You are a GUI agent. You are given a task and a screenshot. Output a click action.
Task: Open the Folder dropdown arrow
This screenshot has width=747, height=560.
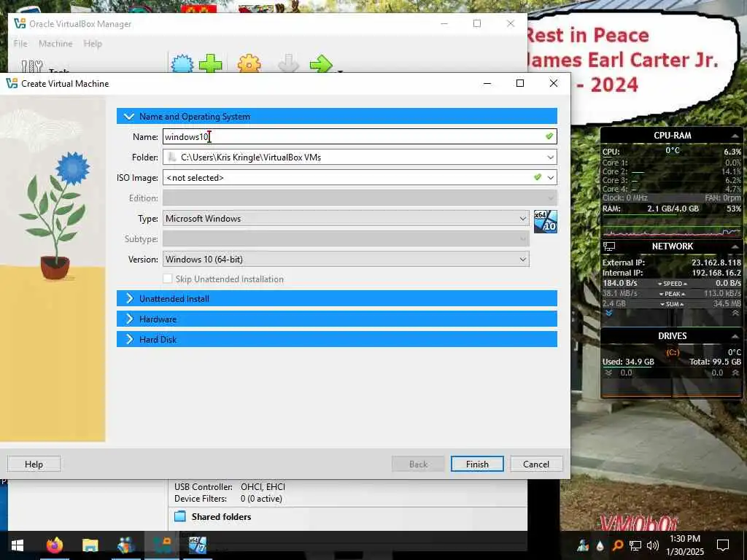550,157
